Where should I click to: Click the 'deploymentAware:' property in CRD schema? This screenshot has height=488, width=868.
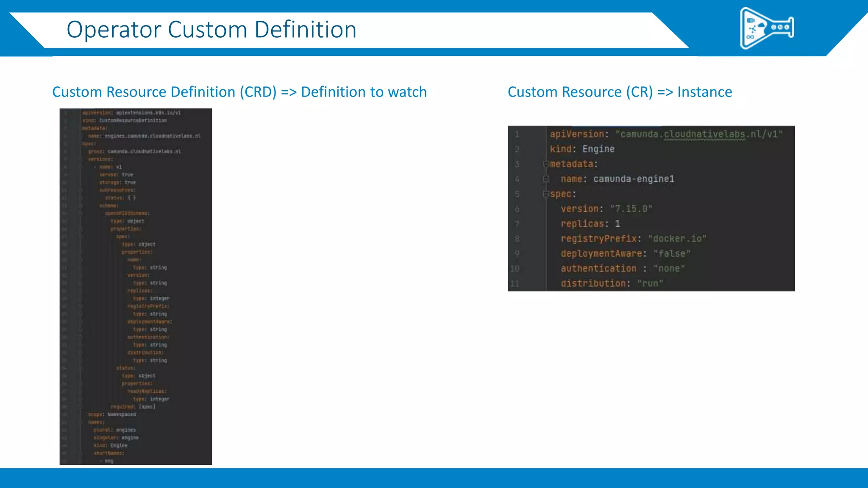click(150, 322)
